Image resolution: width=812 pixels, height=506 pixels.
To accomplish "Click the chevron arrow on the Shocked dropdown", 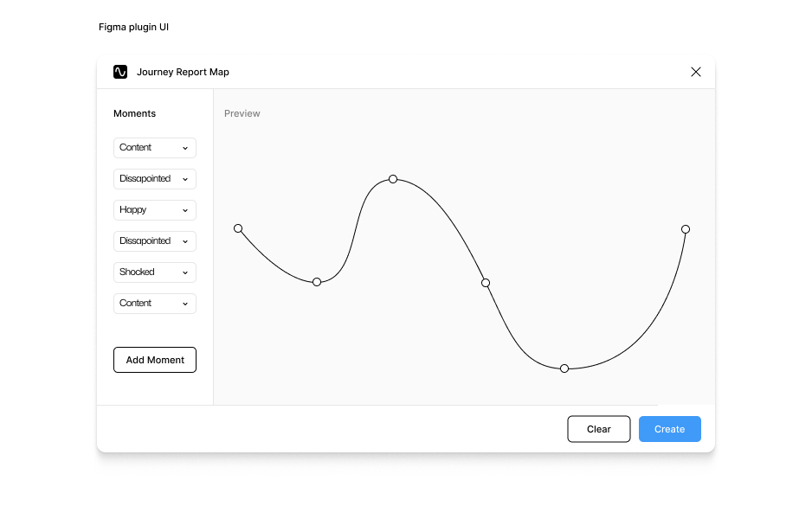I will coord(185,272).
